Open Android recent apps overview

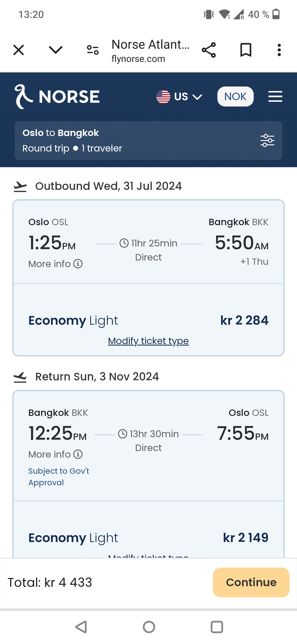[217, 627]
